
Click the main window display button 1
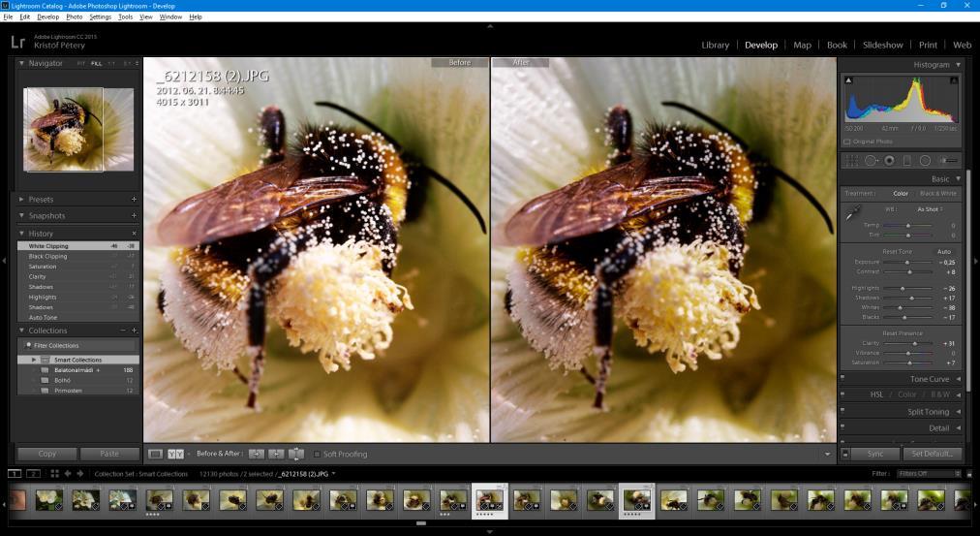pyautogui.click(x=14, y=473)
